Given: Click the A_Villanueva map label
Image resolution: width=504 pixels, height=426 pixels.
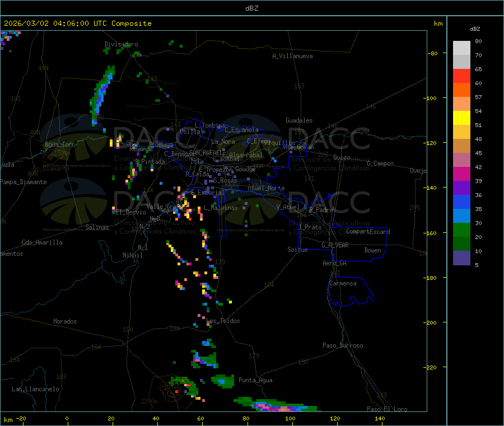Looking at the screenshot, I should 292,56.
